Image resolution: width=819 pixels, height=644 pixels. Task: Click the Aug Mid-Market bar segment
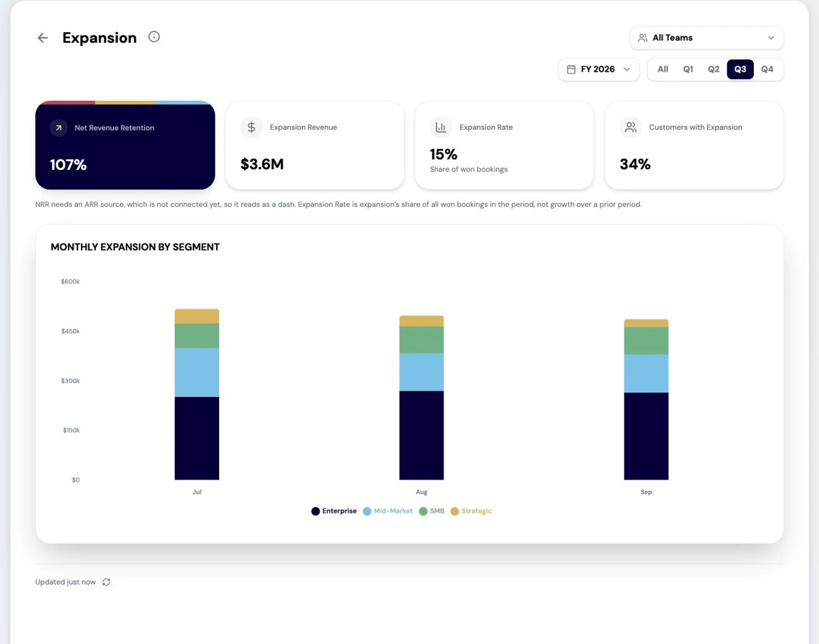(x=421, y=372)
